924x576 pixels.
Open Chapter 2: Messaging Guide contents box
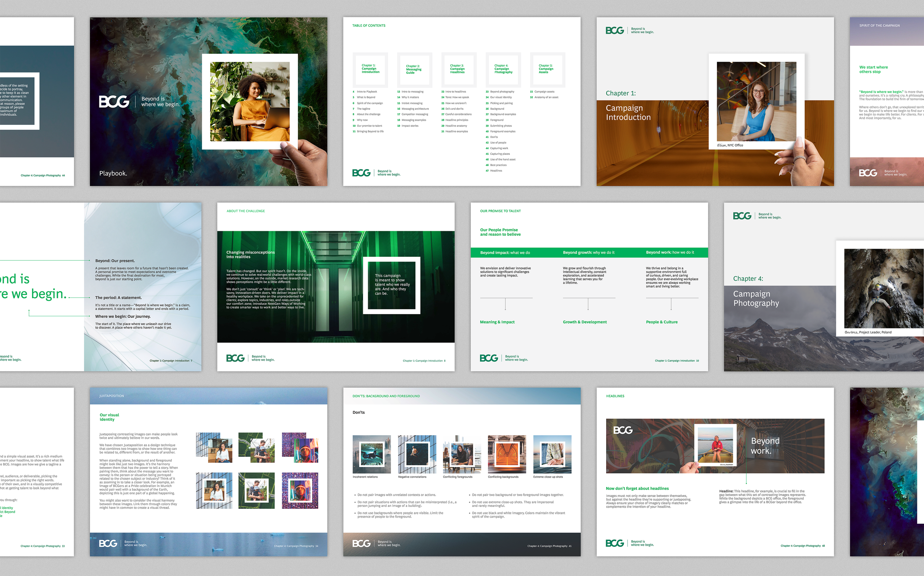[415, 70]
